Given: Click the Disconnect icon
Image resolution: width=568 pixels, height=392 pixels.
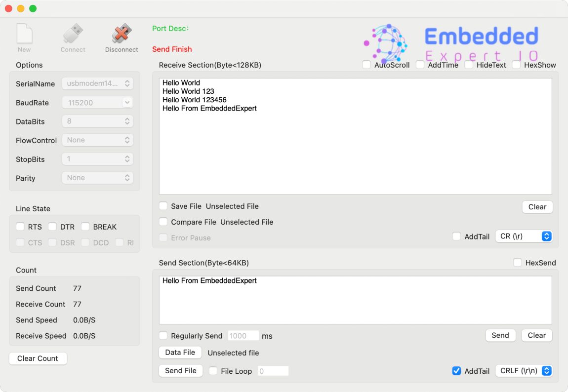Looking at the screenshot, I should coord(121,34).
